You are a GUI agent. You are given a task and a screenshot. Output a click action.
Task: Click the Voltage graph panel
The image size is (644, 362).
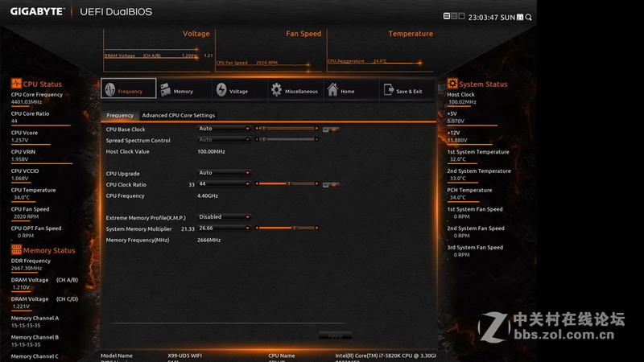(x=157, y=51)
